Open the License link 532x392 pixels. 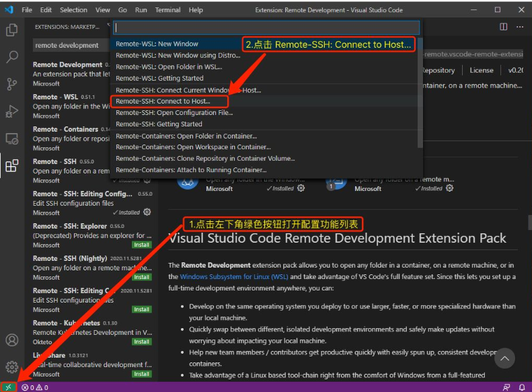tap(481, 70)
